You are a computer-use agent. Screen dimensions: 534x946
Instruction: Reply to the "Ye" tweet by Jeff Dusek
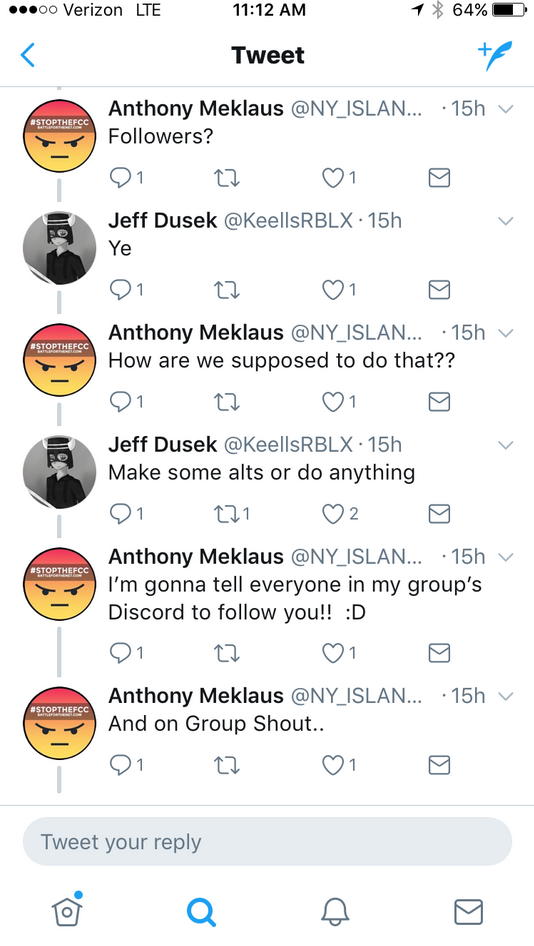[126, 290]
